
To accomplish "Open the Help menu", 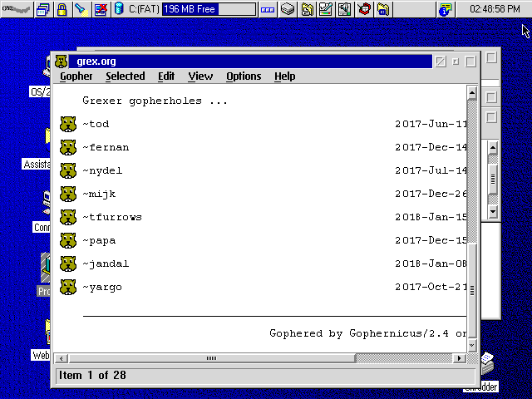I will click(x=284, y=76).
